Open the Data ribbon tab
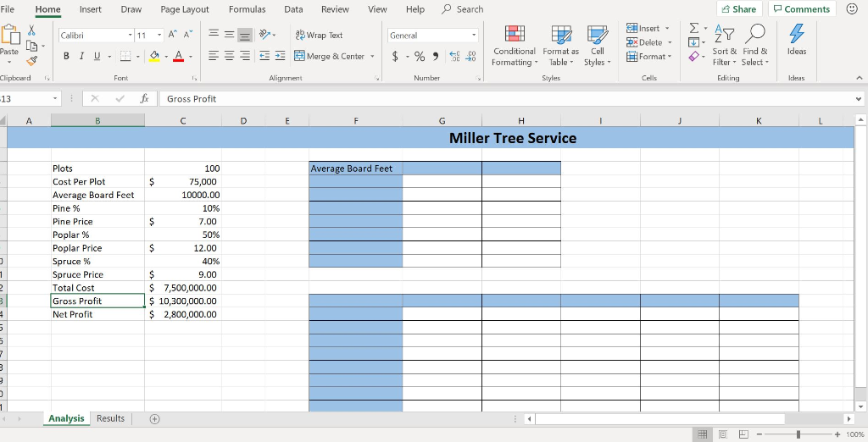The width and height of the screenshot is (868, 442). pos(293,9)
